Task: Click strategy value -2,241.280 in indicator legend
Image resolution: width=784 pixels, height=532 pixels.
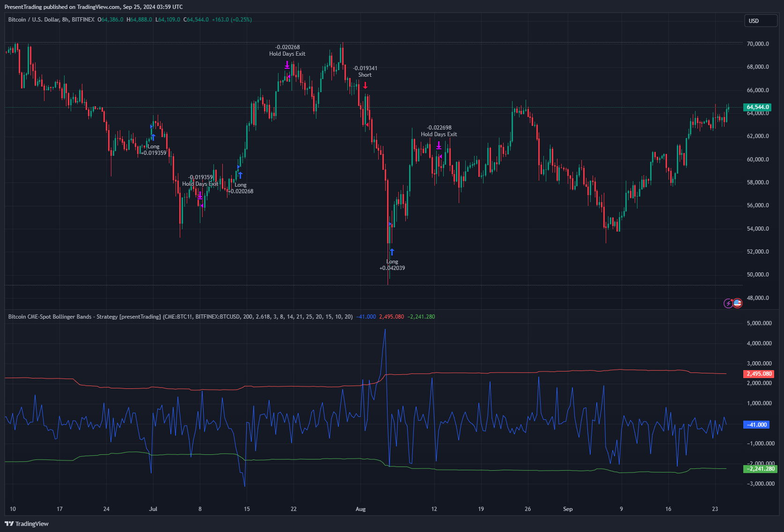Action: [421, 317]
